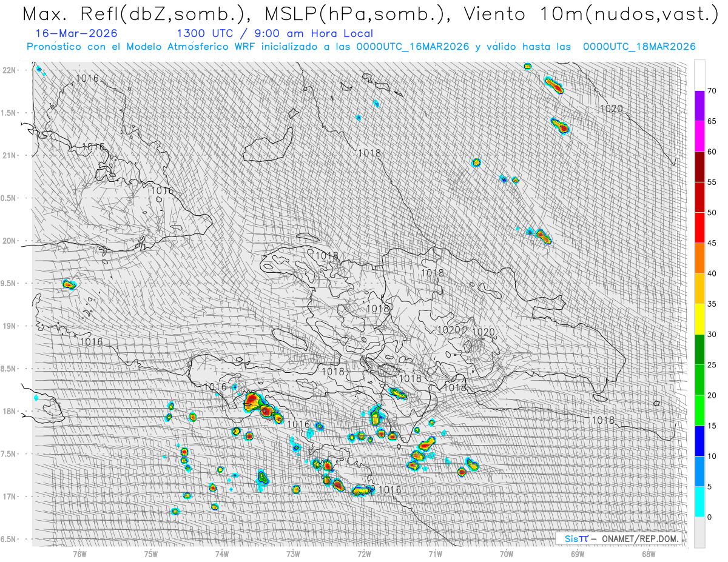The height and width of the screenshot is (562, 728).
Task: Click color scale value '65'
Action: pos(712,121)
